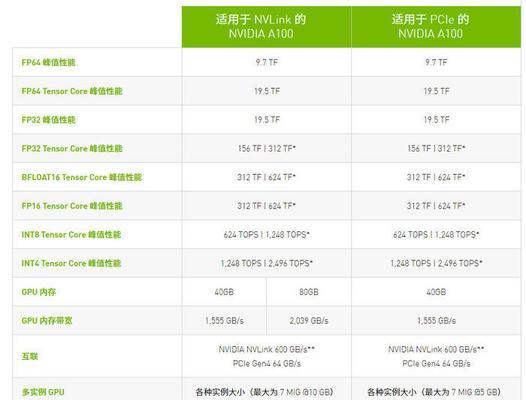Click the NVLink NVIDIA A100 column header
This screenshot has height=400, width=526.
[x=266, y=27]
